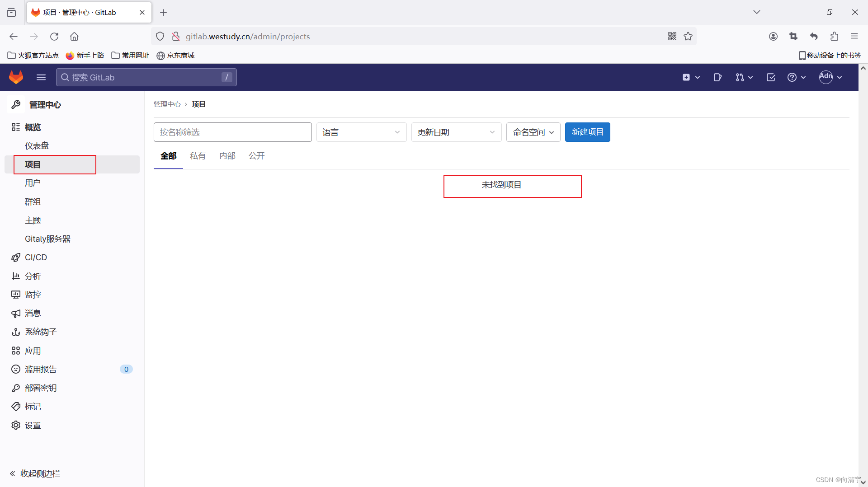Open 设置 gear icon section
The width and height of the screenshot is (868, 487).
pos(72,426)
